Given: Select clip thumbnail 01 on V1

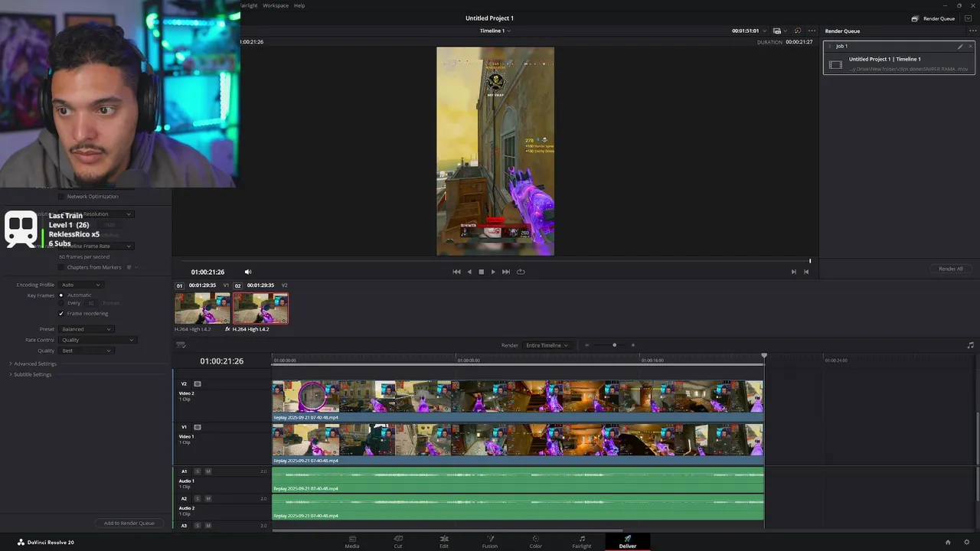Looking at the screenshot, I should pyautogui.click(x=202, y=308).
